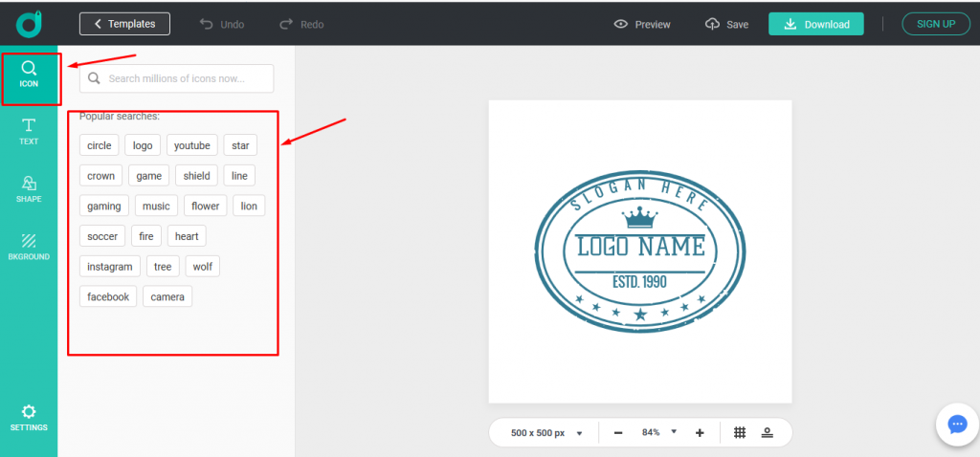980x457 pixels.
Task: Zoom out with the minus button
Action: coord(618,433)
